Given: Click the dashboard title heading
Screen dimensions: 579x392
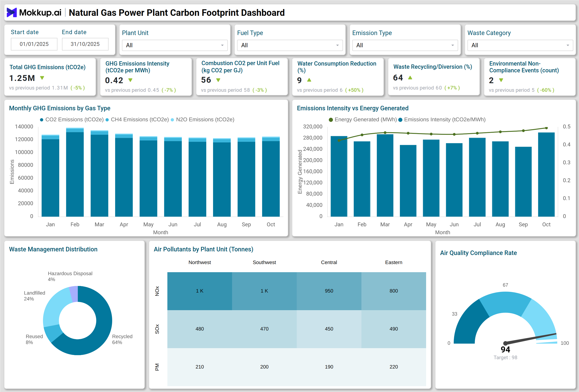Looking at the screenshot, I should [x=177, y=13].
